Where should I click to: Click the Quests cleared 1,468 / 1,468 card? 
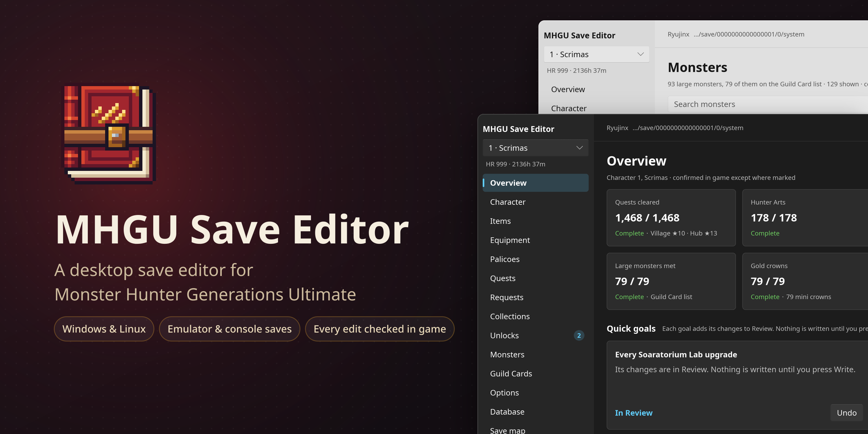pos(671,218)
